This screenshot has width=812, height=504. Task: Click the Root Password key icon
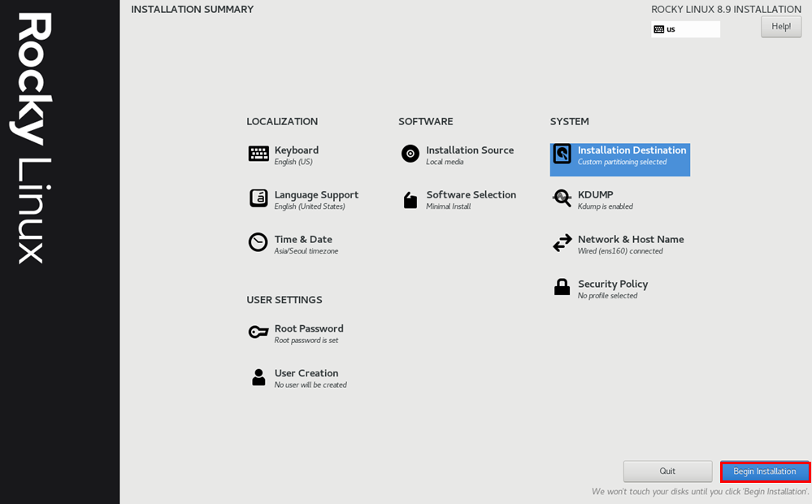tap(258, 332)
